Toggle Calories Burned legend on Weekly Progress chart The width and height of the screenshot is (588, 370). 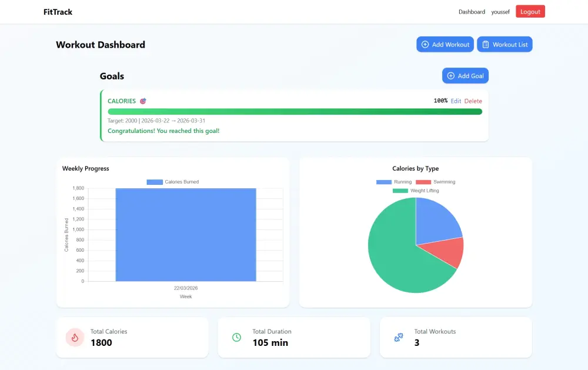click(x=172, y=182)
